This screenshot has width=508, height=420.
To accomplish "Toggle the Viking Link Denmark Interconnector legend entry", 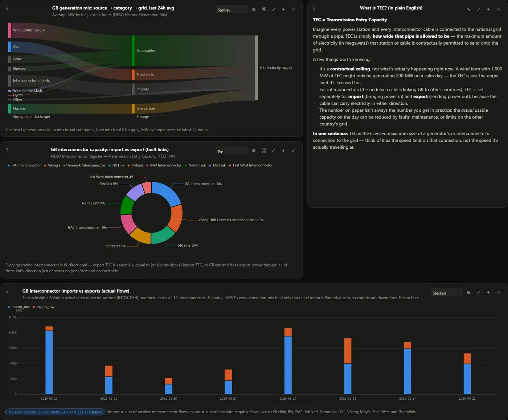I will pos(74,165).
